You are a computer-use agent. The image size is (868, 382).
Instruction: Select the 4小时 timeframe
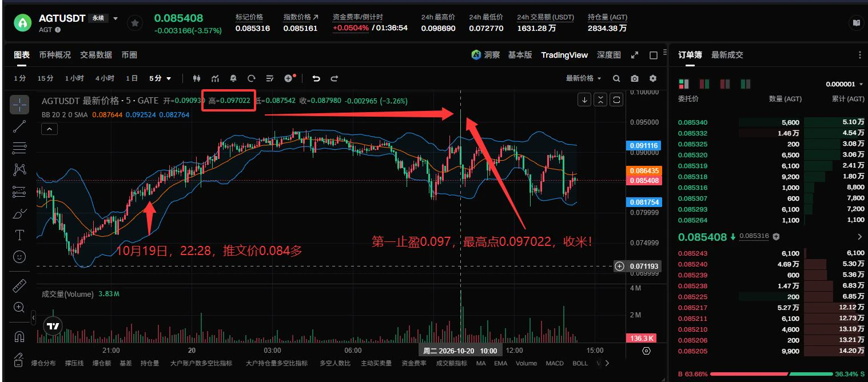tap(105, 78)
